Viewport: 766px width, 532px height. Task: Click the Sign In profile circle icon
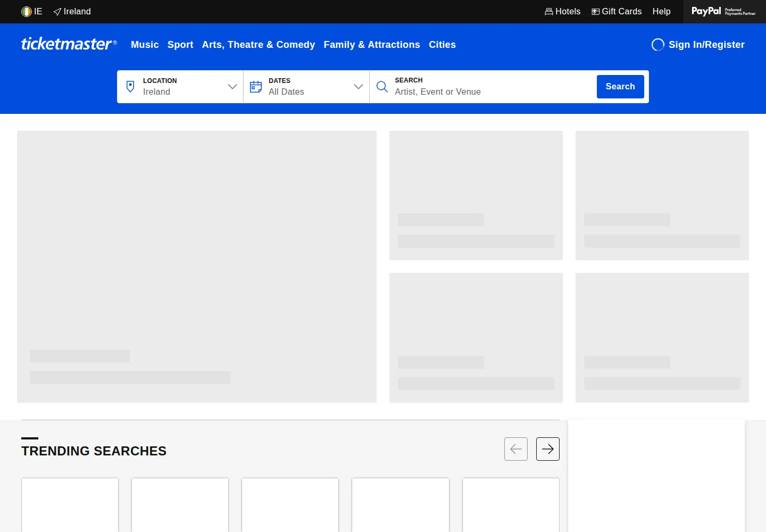click(x=658, y=45)
